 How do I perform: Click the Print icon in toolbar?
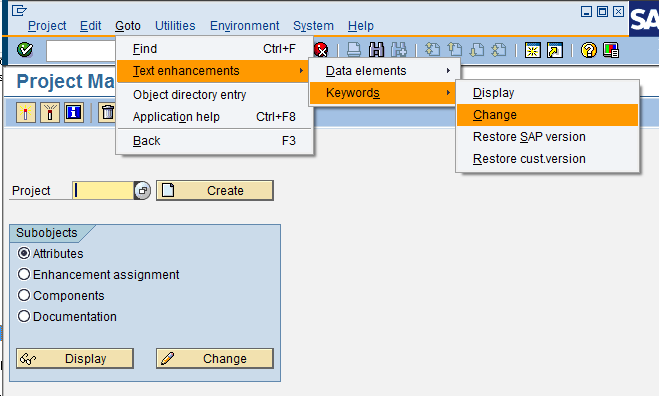[x=354, y=50]
